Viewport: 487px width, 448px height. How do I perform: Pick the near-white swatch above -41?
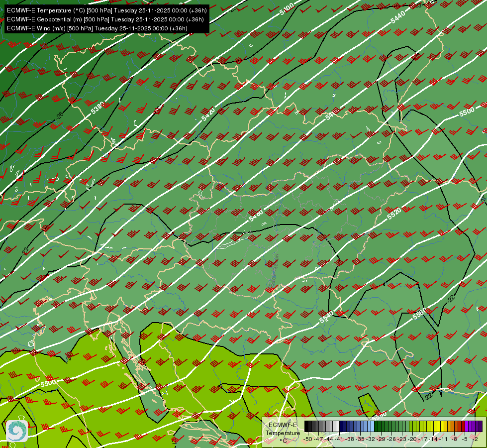338,426
